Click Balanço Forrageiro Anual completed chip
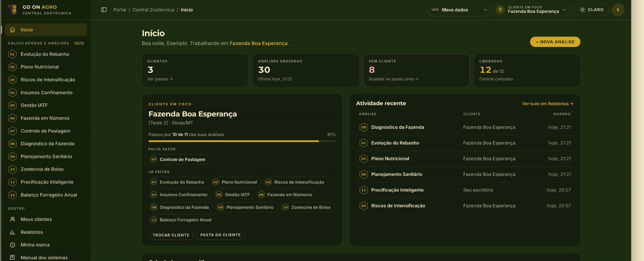Screen dimensions: 644x261 182,220
